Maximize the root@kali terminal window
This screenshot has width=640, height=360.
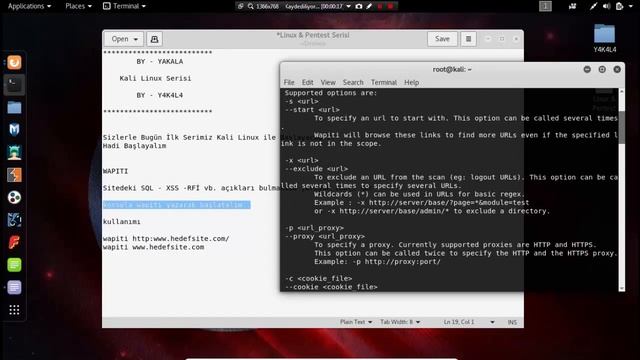(602, 69)
